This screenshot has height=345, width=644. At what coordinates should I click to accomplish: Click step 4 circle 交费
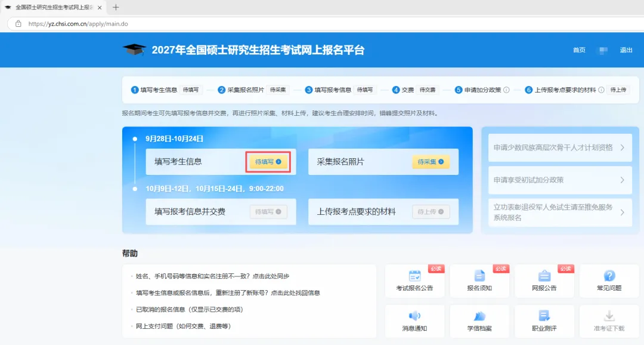tap(396, 90)
